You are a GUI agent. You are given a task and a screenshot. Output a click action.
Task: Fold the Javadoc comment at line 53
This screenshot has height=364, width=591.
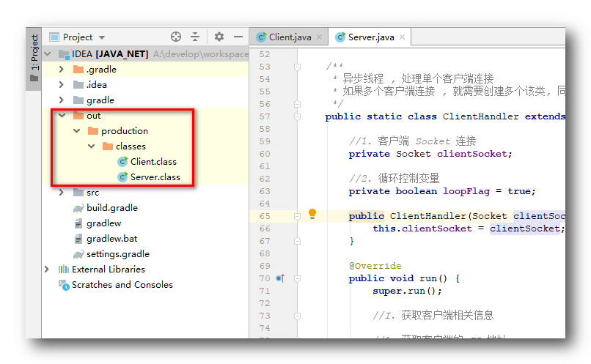297,67
